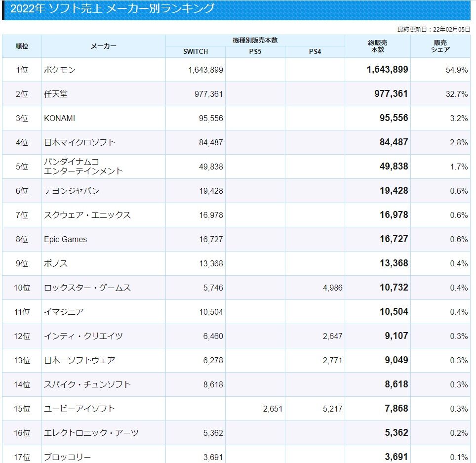Click the 総販売本数 column header

[378, 46]
